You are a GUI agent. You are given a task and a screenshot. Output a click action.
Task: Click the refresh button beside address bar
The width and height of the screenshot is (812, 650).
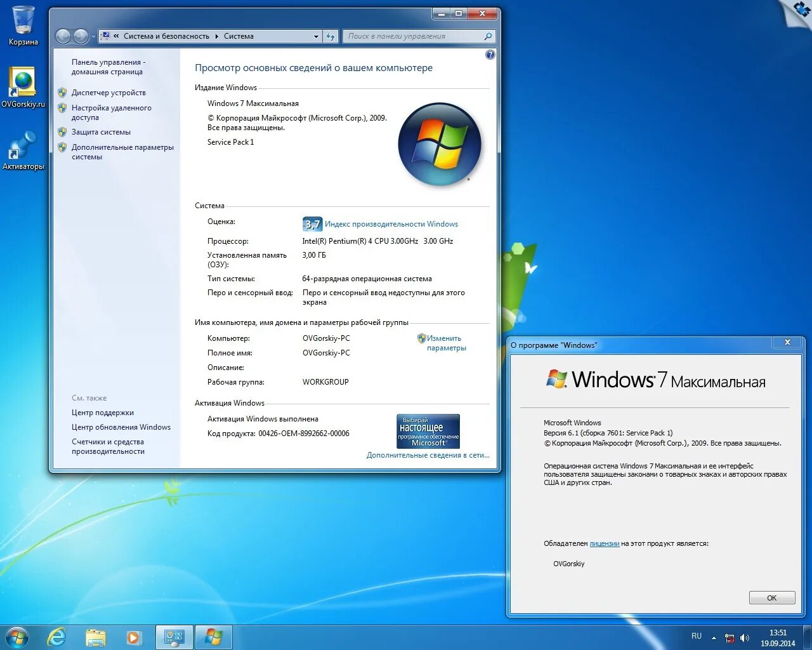pyautogui.click(x=331, y=36)
